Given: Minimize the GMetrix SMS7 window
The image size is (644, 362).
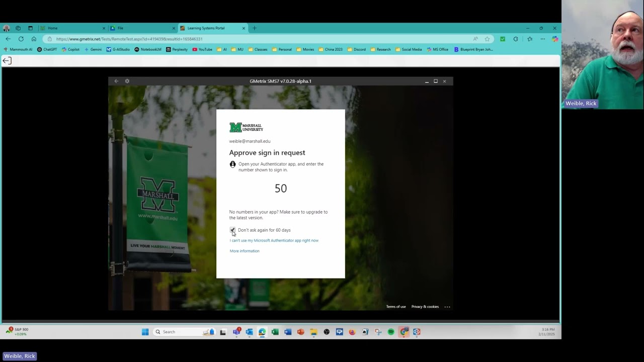Looking at the screenshot, I should 427,81.
